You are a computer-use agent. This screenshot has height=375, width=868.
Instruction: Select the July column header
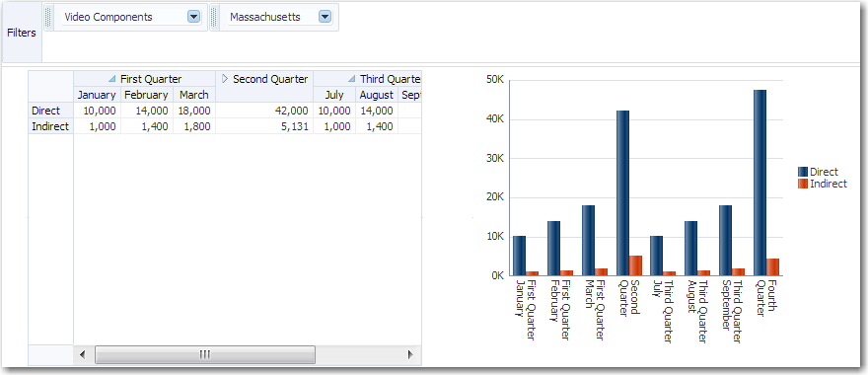(x=334, y=95)
